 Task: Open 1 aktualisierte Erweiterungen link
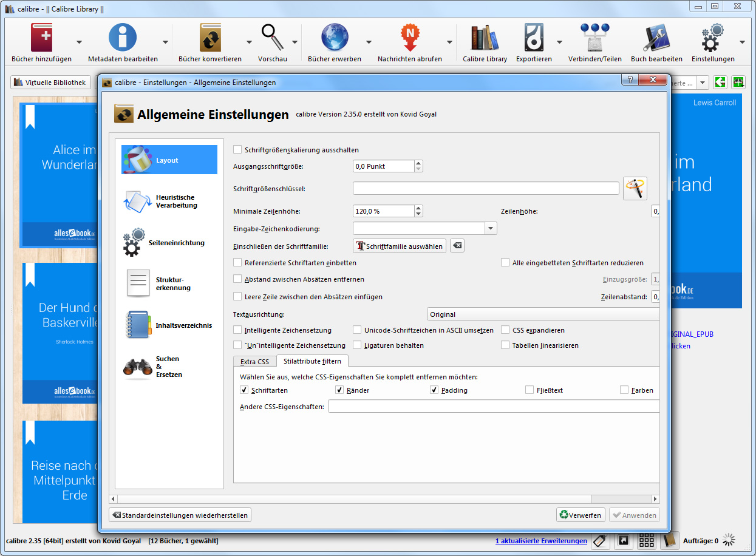pos(541,540)
